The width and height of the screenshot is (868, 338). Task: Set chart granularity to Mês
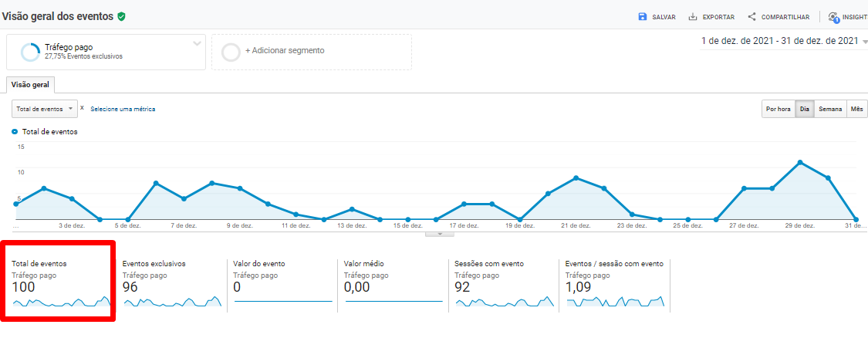click(x=856, y=110)
